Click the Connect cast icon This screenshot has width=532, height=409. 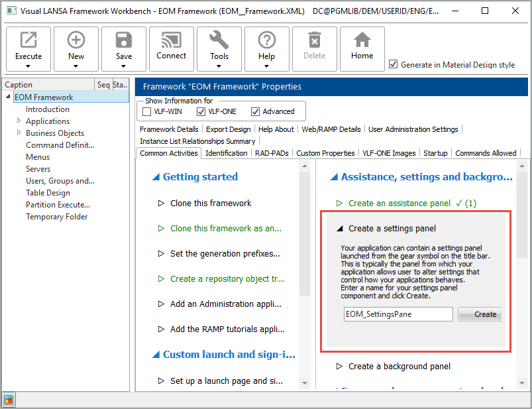[172, 40]
